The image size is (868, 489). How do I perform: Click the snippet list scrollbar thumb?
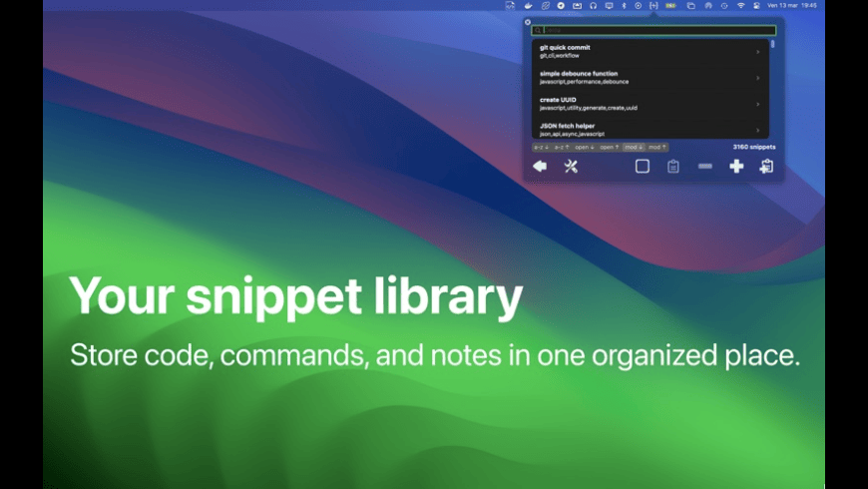tap(773, 44)
